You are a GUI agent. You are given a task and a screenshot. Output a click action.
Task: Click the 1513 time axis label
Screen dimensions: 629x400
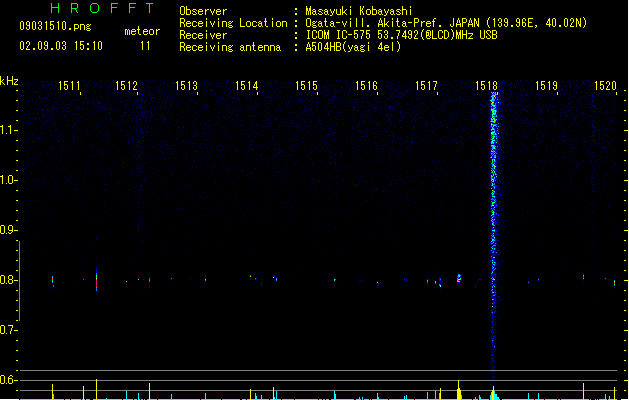(x=186, y=85)
